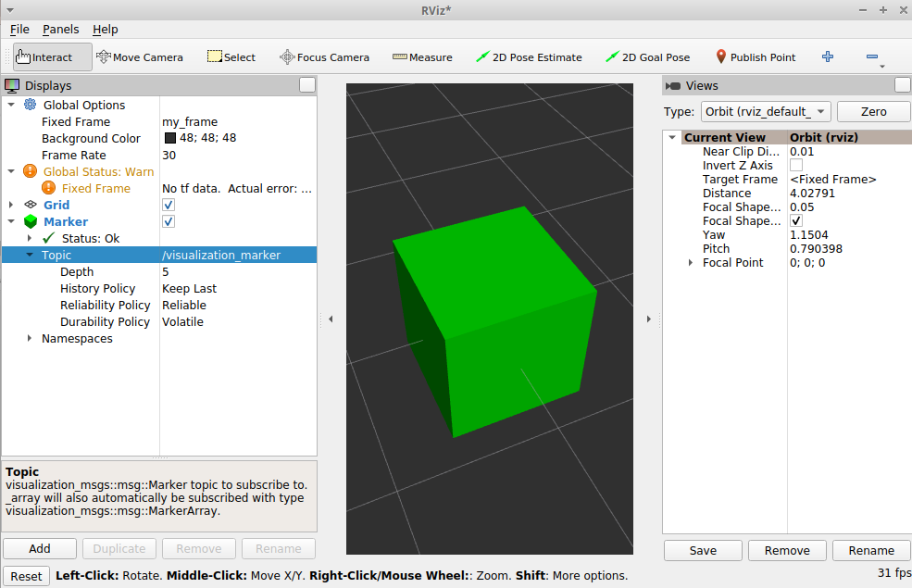912x588 pixels.
Task: Hide the right Views panel arrow
Action: (649, 319)
